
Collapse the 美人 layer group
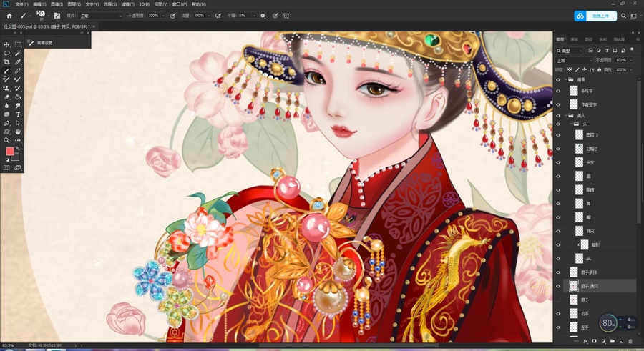pos(565,116)
